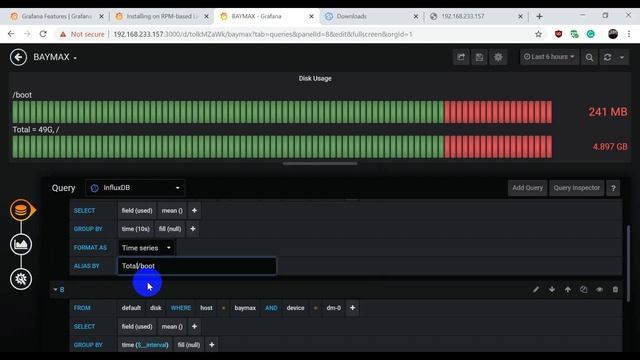Click fill (null) in query B GROUP BY
The image size is (640, 360).
[x=189, y=345]
